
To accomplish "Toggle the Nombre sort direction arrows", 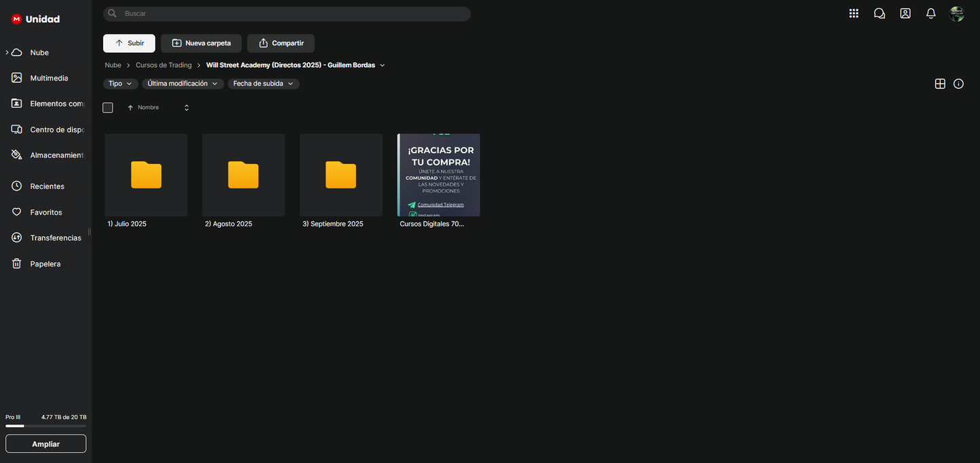I will pyautogui.click(x=187, y=108).
